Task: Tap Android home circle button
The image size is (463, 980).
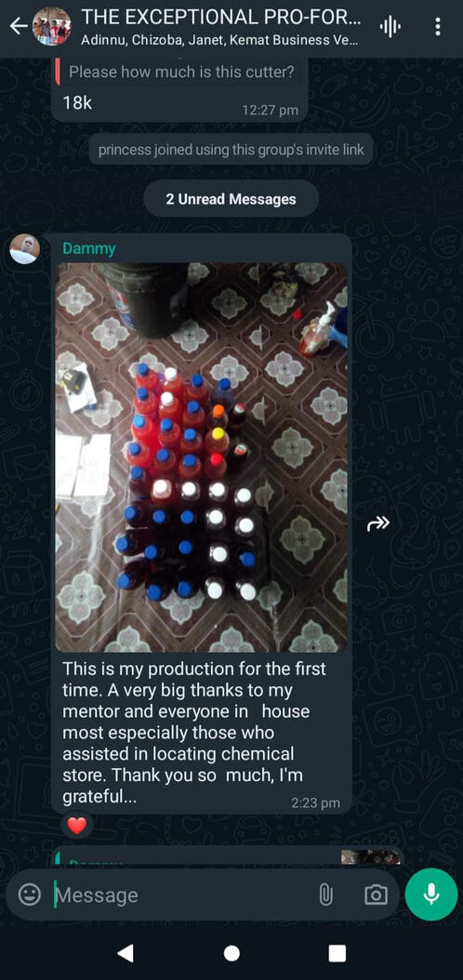Action: [x=231, y=953]
